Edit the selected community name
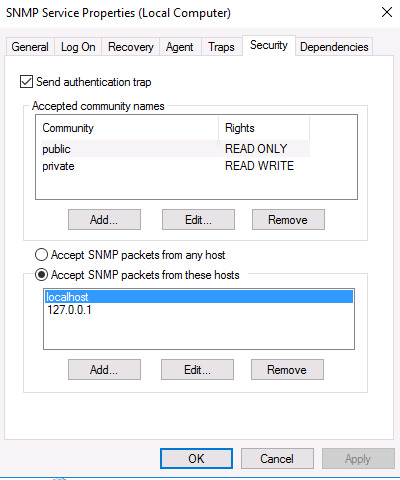Screen dimensions: 400x480 (198, 220)
